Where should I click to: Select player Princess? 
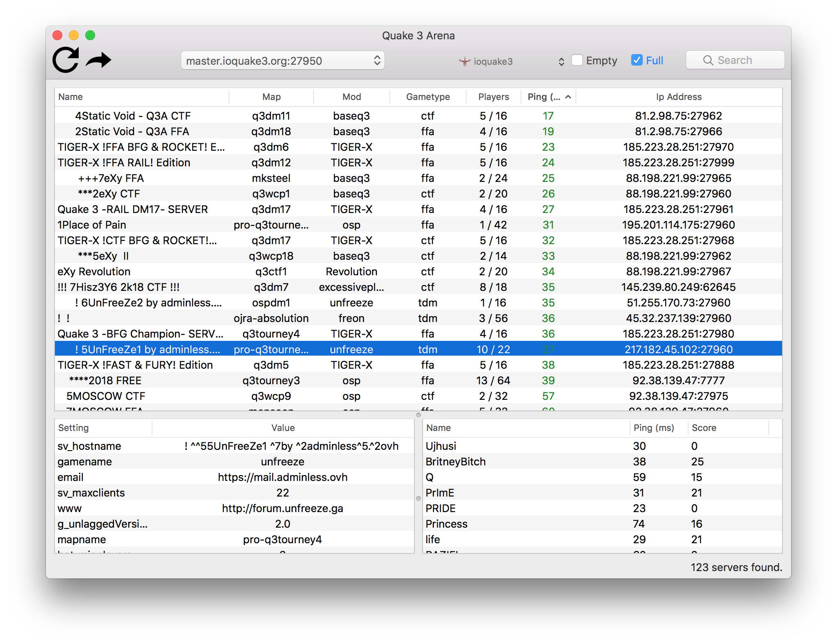click(603, 524)
